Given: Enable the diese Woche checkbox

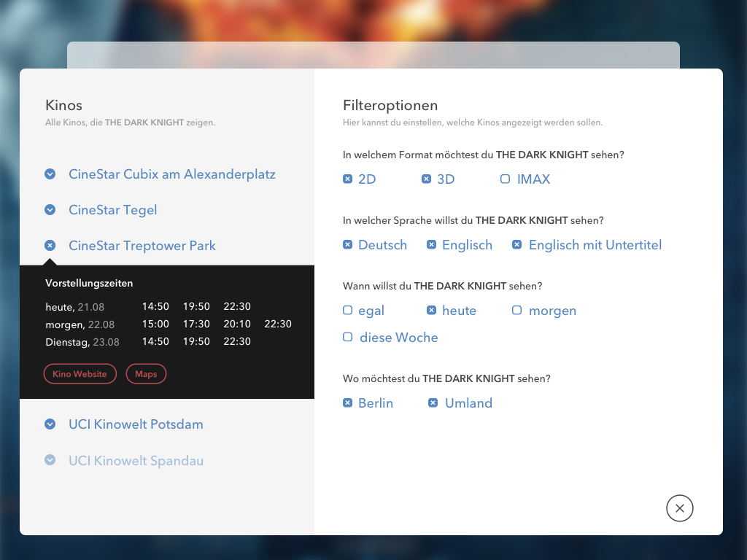Looking at the screenshot, I should pyautogui.click(x=348, y=337).
